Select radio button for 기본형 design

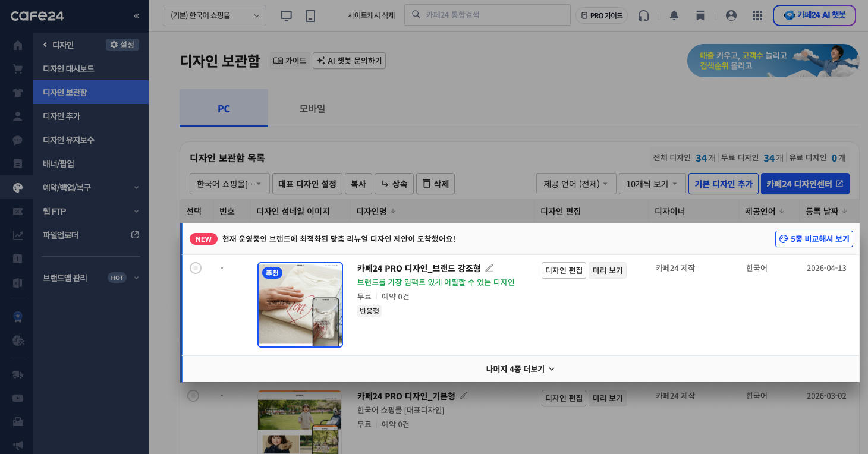pyautogui.click(x=193, y=396)
